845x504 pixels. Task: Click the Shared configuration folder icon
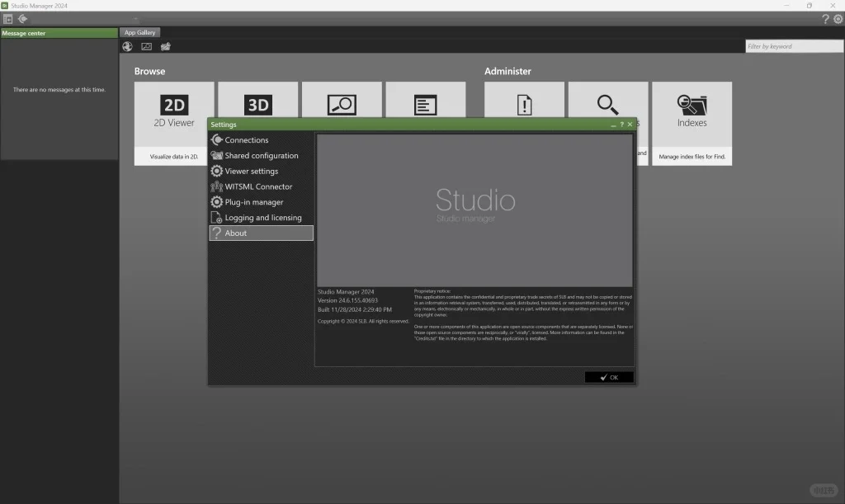pos(217,156)
